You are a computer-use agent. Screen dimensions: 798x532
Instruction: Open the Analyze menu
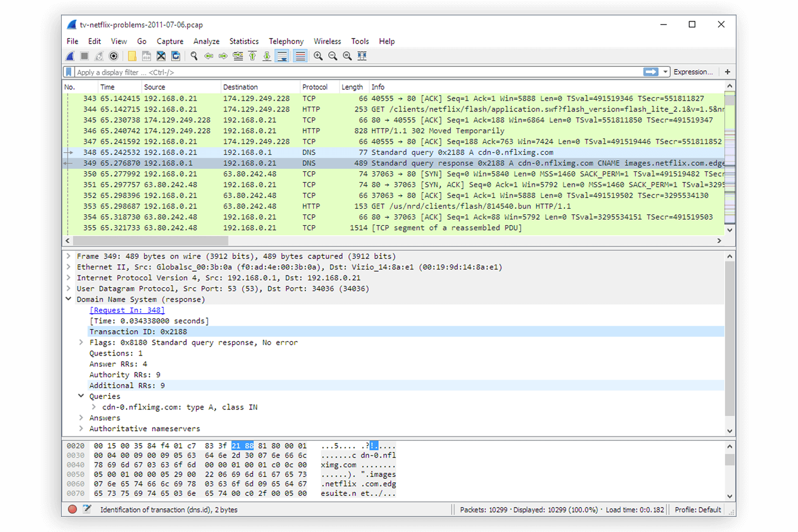pyautogui.click(x=207, y=41)
